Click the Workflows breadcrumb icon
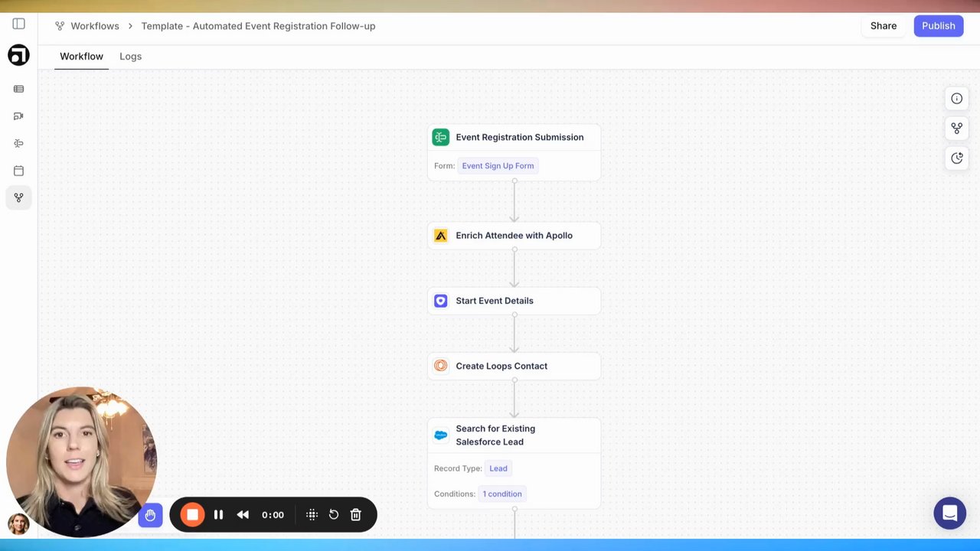Image resolution: width=980 pixels, height=551 pixels. tap(60, 26)
